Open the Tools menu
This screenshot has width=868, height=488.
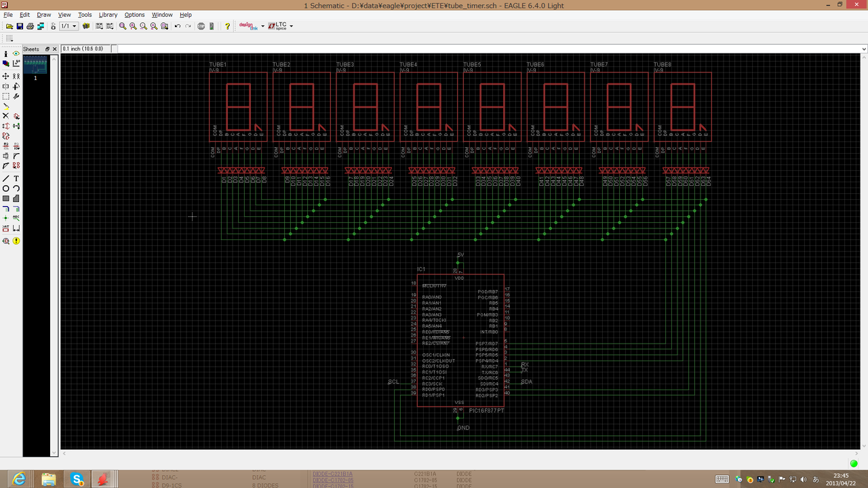click(x=85, y=14)
